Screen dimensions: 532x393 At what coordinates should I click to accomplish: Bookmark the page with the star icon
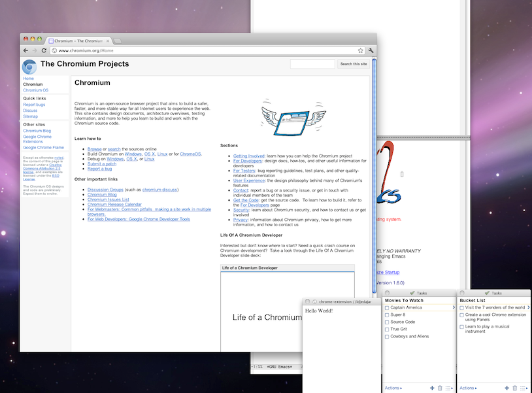[360, 50]
